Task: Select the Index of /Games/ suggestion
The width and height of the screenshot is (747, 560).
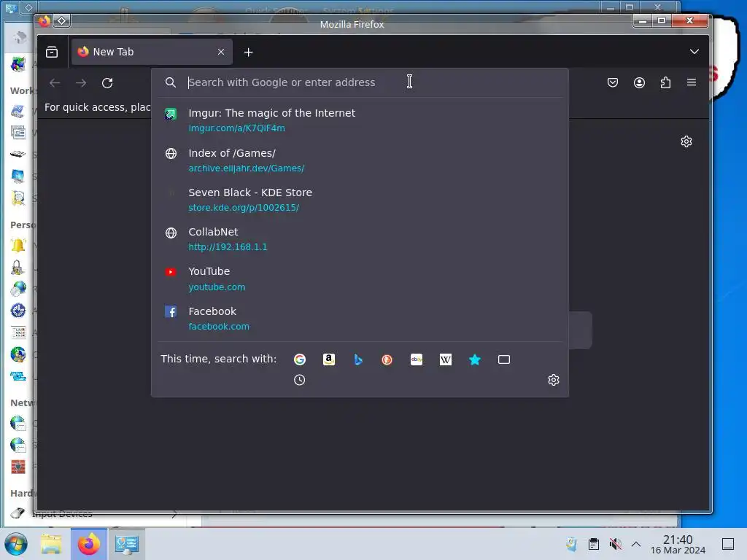Action: (x=360, y=160)
